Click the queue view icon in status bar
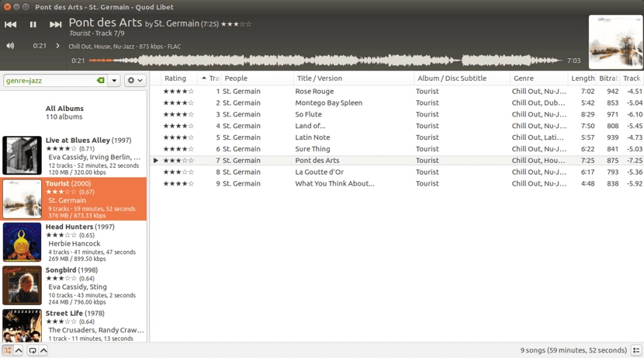 pyautogui.click(x=635, y=350)
